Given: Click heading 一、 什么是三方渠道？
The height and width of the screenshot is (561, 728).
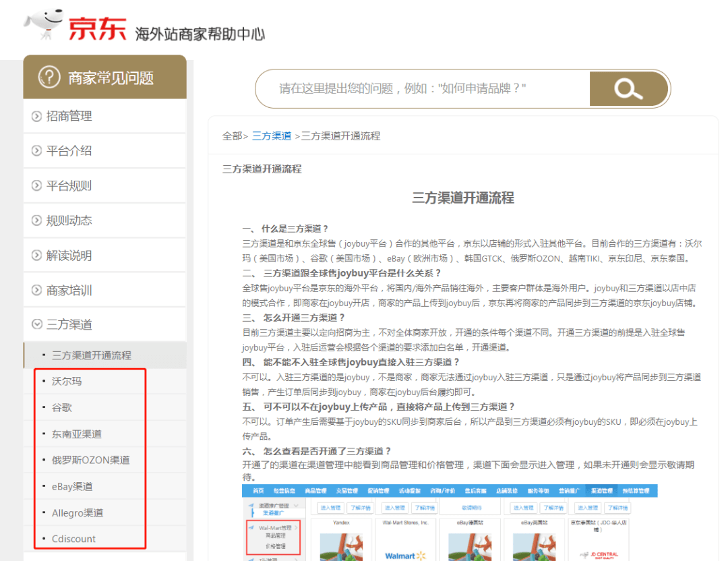Looking at the screenshot, I should point(286,229).
